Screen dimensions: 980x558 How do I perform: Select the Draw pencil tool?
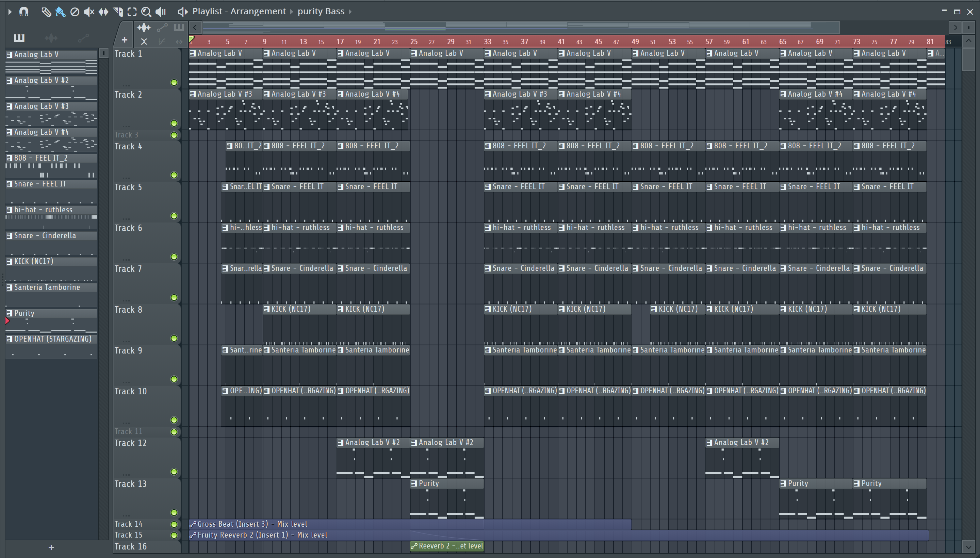click(46, 12)
